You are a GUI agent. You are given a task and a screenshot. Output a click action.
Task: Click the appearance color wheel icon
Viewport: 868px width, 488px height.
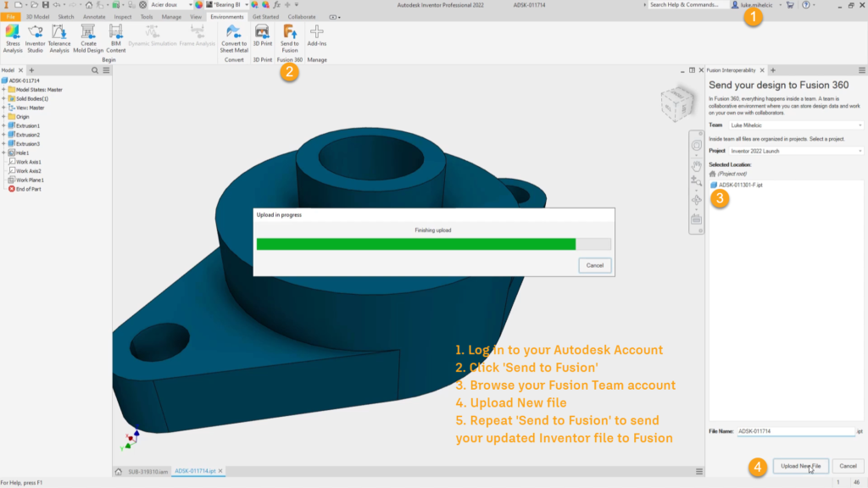tap(198, 5)
